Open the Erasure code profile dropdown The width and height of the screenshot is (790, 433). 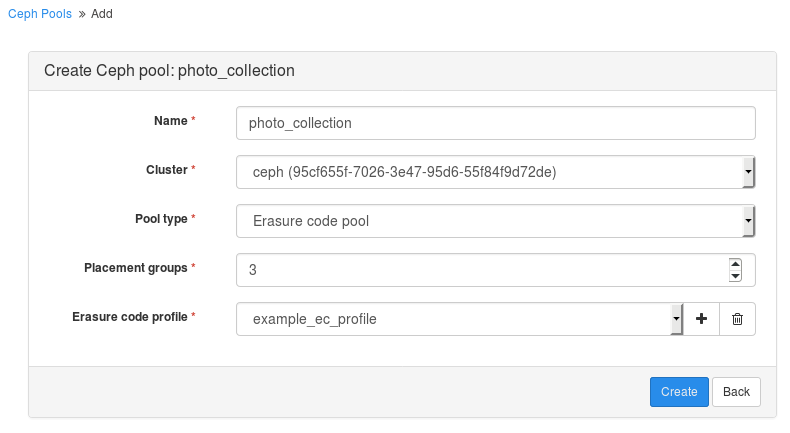[459, 319]
